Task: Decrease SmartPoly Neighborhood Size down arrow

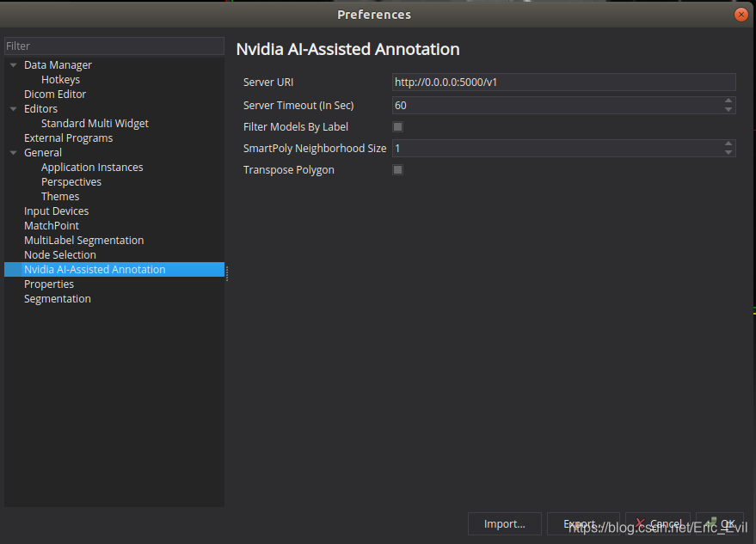Action: [728, 152]
